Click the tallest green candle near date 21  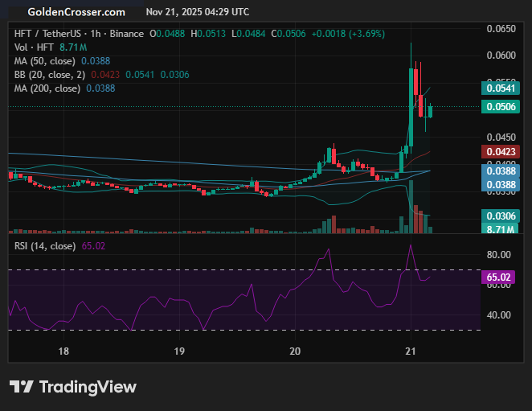point(411,107)
